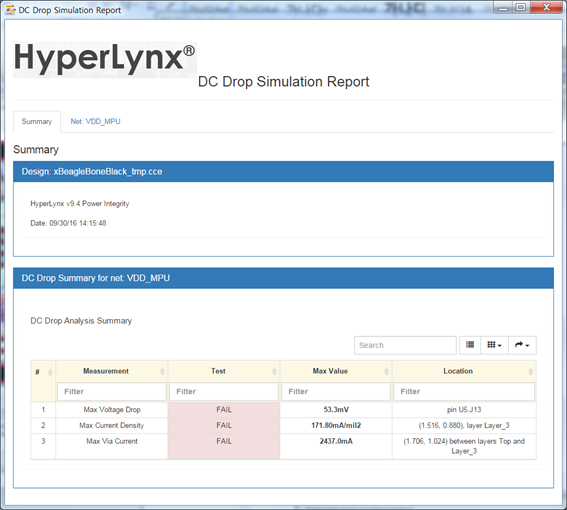Open the columns grid dropdown icon

[494, 345]
